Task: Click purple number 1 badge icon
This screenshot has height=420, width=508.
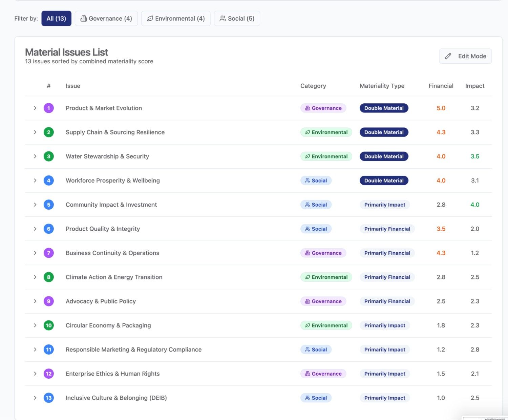Action: 49,108
